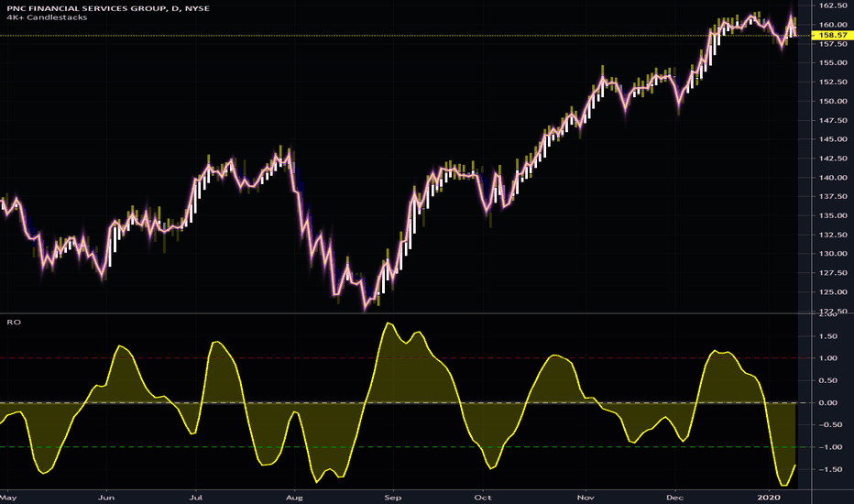
Task: Select the yellow dotted current price line
Action: coord(405,36)
